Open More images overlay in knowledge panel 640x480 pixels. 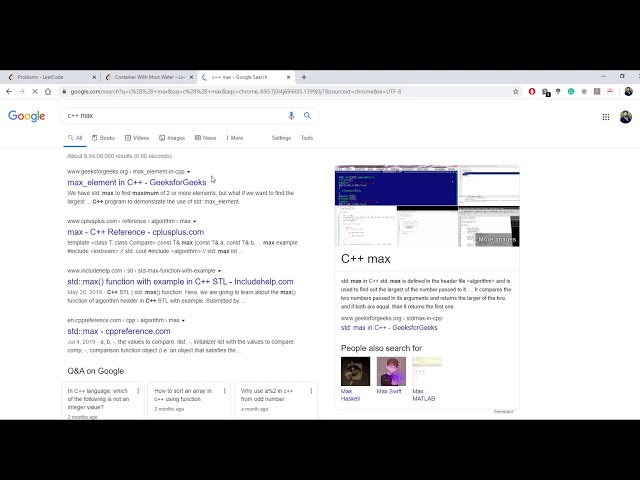tap(497, 240)
